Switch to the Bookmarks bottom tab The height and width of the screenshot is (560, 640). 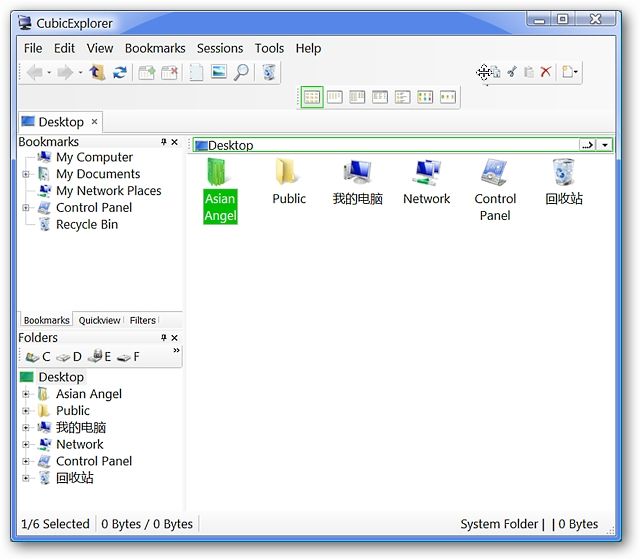pyautogui.click(x=47, y=320)
